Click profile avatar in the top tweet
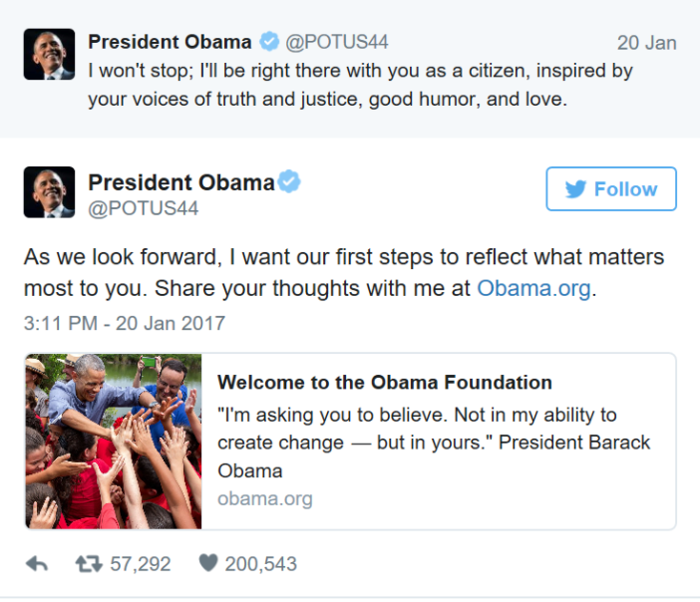The width and height of the screenshot is (700, 602). click(x=49, y=54)
